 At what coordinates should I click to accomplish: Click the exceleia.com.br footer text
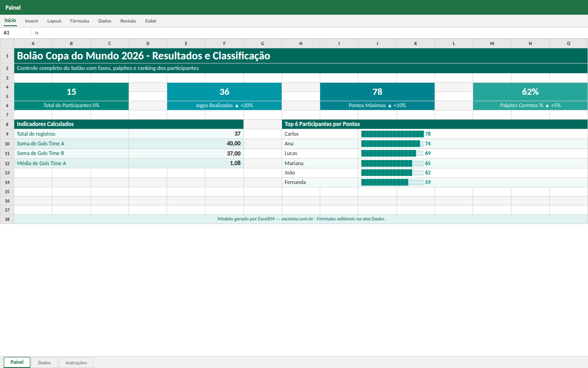tap(297, 219)
